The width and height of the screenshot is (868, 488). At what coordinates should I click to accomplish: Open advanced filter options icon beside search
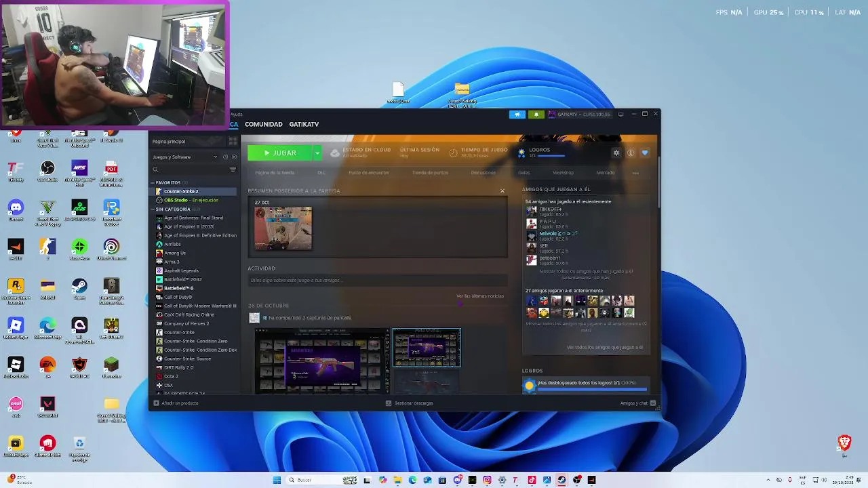pos(233,169)
